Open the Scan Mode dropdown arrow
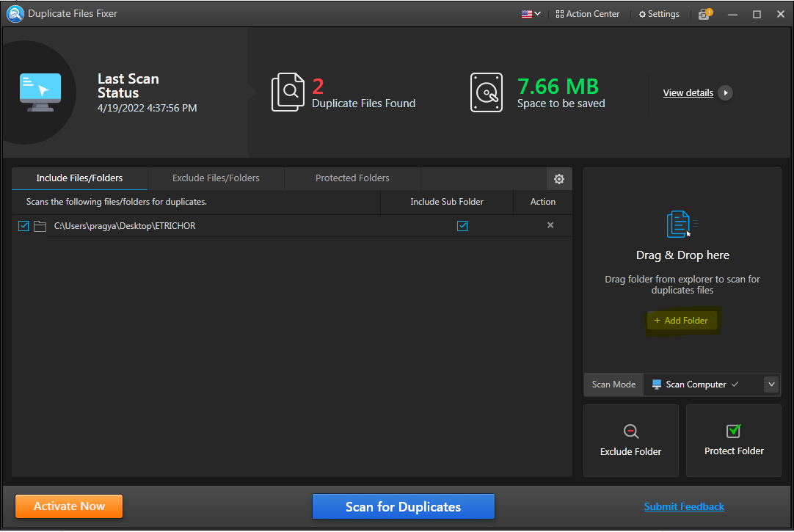The width and height of the screenshot is (794, 532). [771, 385]
